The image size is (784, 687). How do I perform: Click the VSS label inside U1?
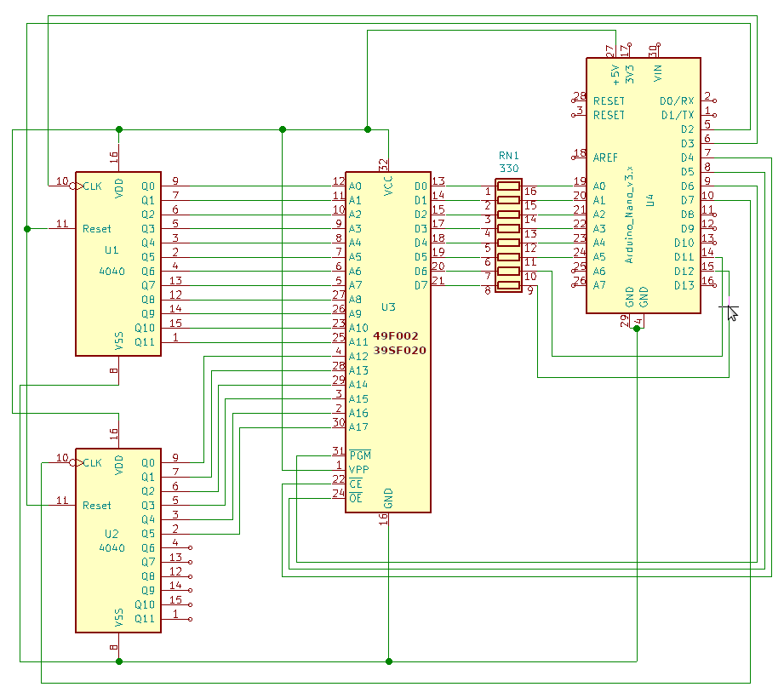119,341
